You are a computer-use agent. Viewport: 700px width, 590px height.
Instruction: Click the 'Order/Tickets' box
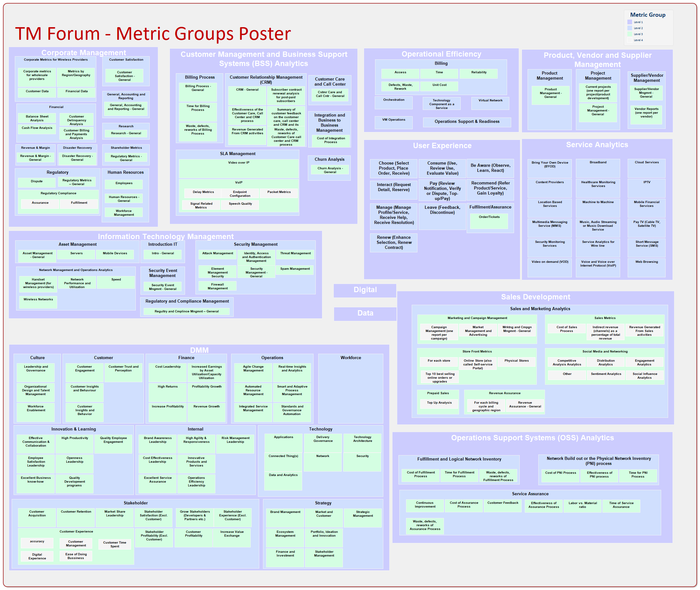click(x=489, y=222)
